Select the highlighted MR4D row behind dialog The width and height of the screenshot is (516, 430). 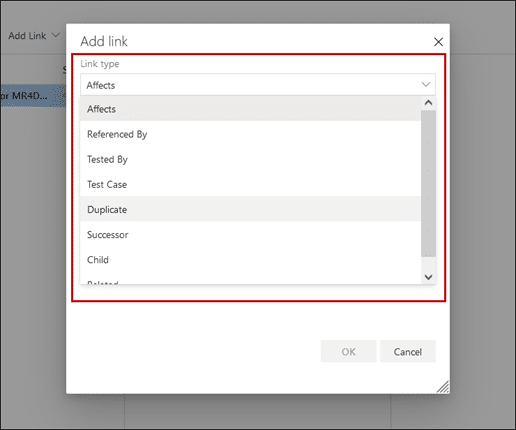click(x=33, y=96)
